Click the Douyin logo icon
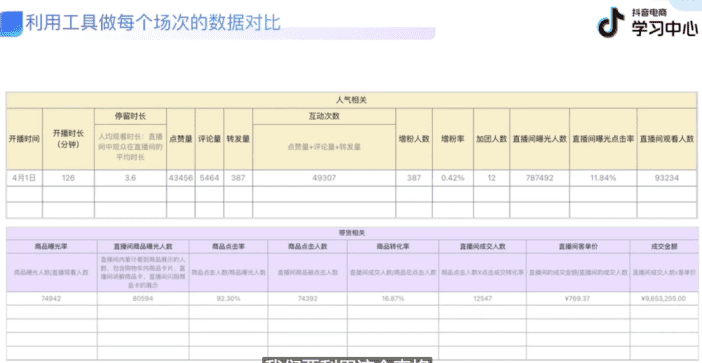702x363 pixels. (611, 22)
